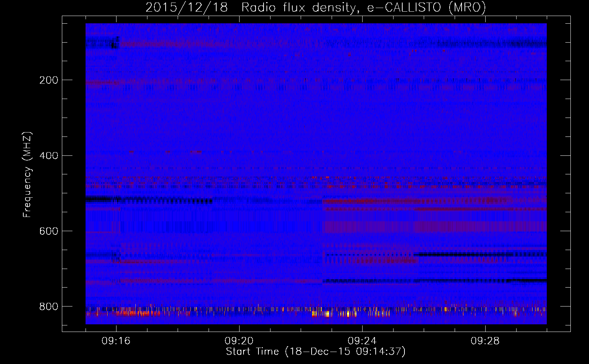Viewport: 589px width, 364px height.
Task: Click the '09:28' time tick label
Action: click(x=485, y=341)
